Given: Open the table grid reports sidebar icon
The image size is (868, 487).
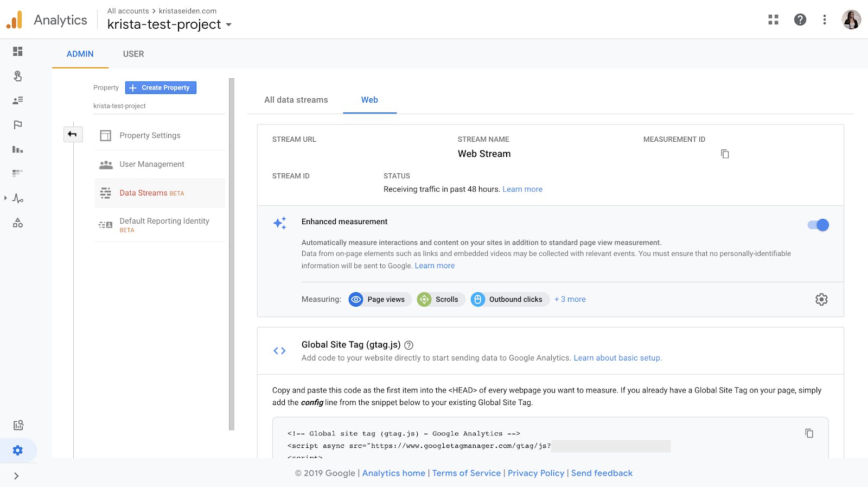Looking at the screenshot, I should [18, 173].
